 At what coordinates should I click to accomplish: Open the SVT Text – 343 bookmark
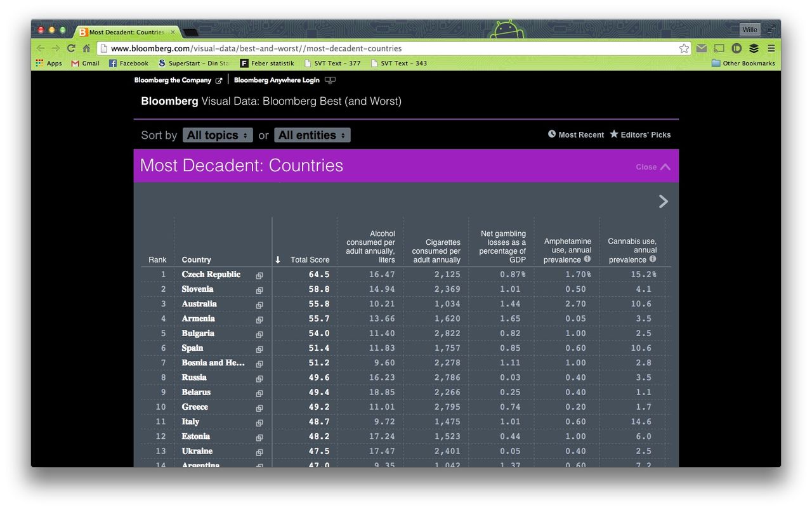pyautogui.click(x=399, y=63)
